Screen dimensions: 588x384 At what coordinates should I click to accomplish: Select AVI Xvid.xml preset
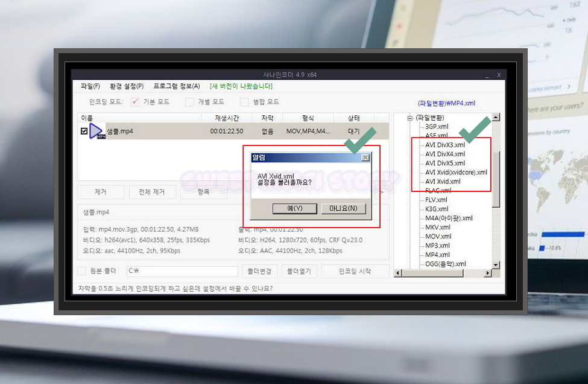pos(443,181)
